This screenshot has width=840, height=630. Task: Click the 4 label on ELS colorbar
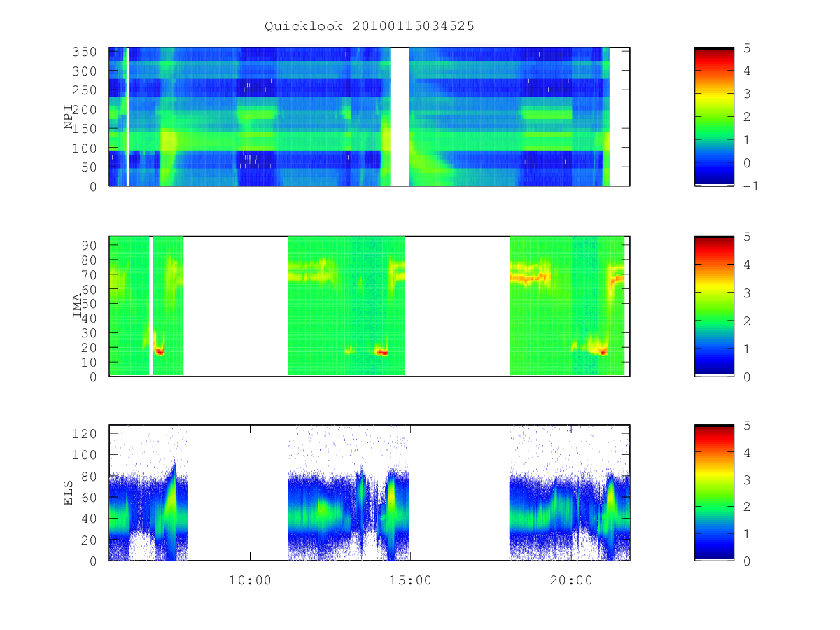click(x=748, y=452)
